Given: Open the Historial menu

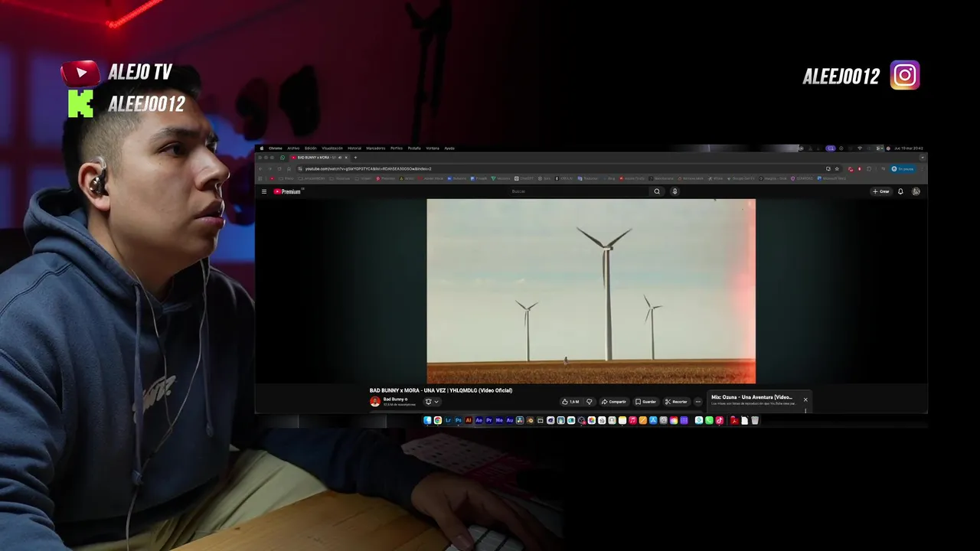Looking at the screenshot, I should pos(354,148).
